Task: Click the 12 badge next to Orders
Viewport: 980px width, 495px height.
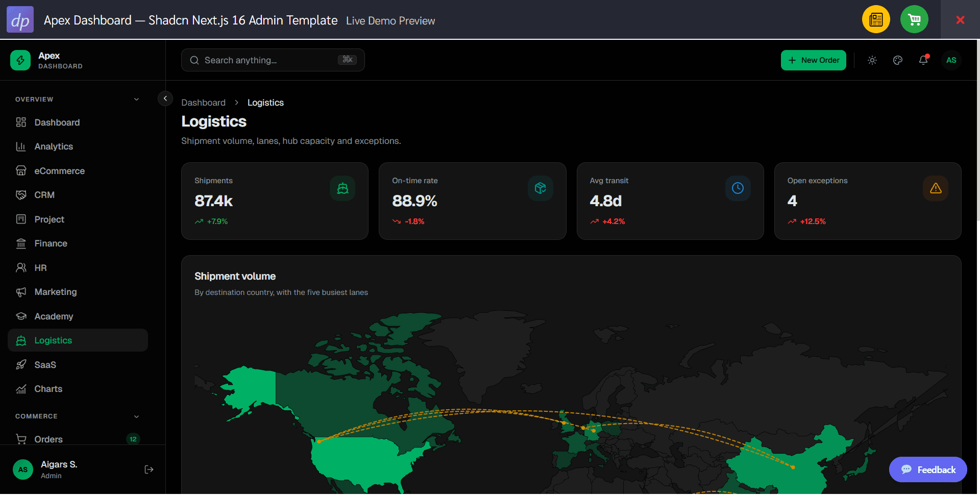Action: point(133,439)
